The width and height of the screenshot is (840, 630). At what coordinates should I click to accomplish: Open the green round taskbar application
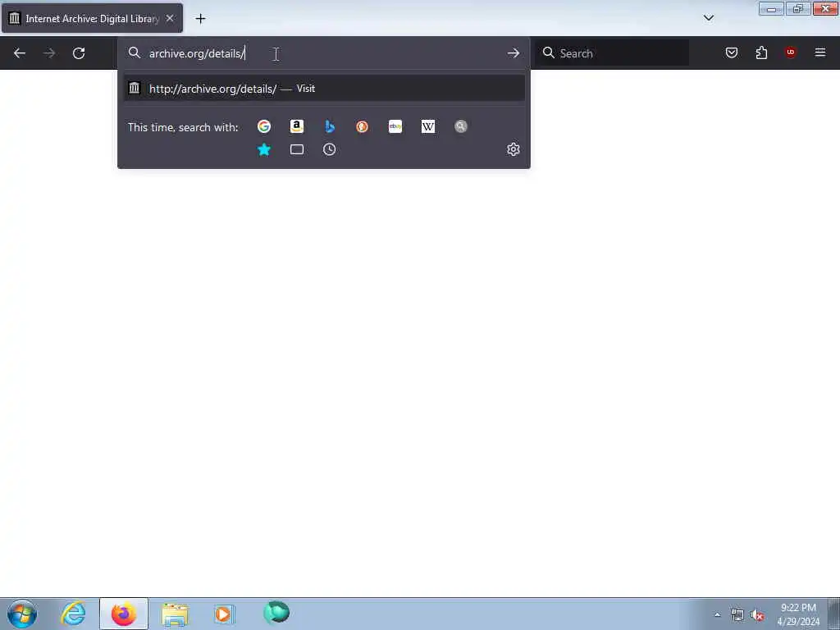pos(276,613)
